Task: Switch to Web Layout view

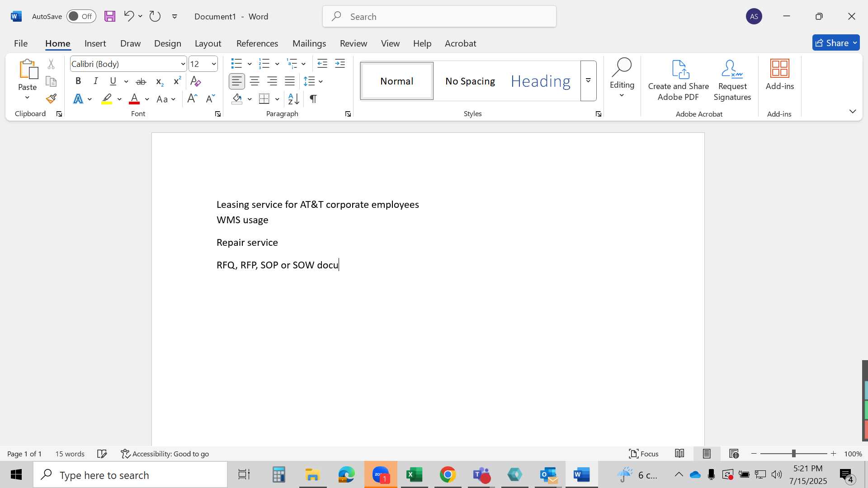Action: pyautogui.click(x=734, y=454)
